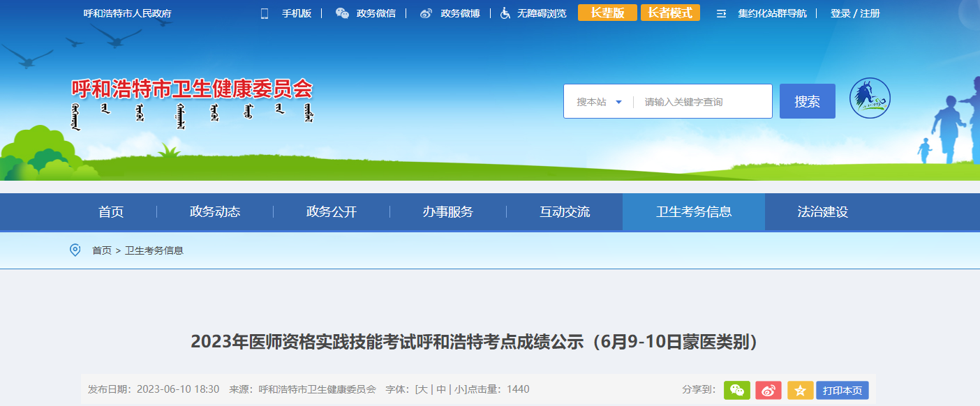
Task: Click publish date 2023-06-10 18:30
Action: click(154, 389)
